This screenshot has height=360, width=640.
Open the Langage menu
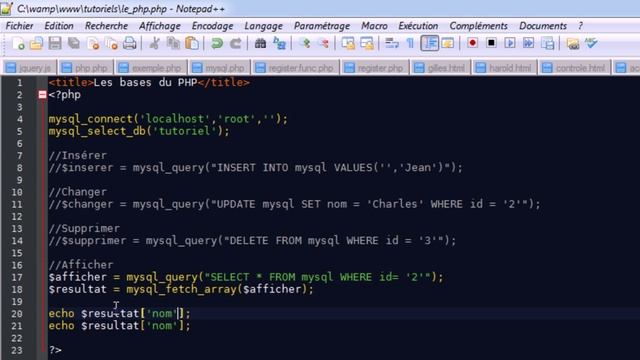pos(263,26)
